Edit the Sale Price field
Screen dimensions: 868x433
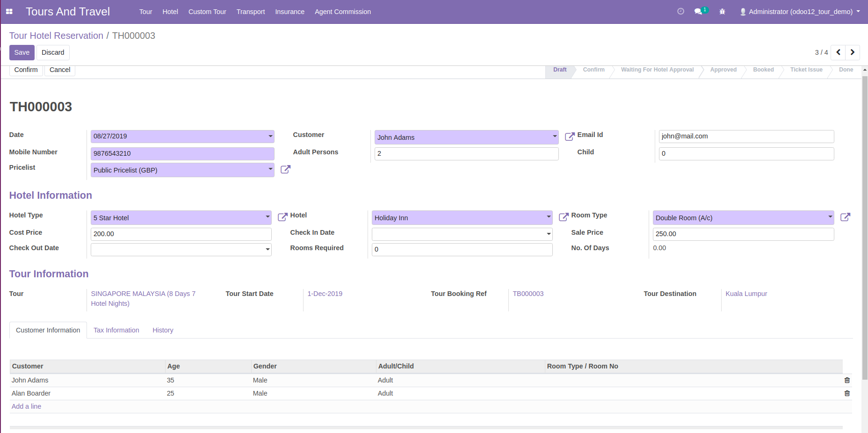click(x=744, y=234)
